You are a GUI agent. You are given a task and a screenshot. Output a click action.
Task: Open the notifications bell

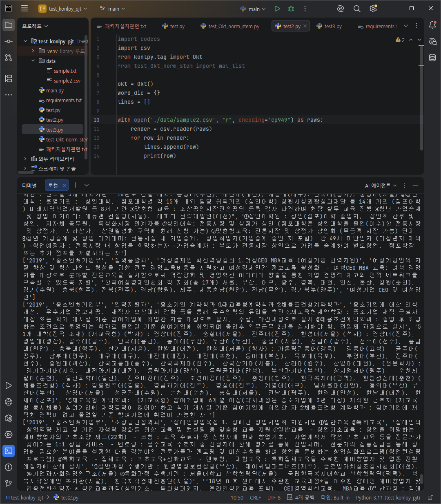(432, 25)
